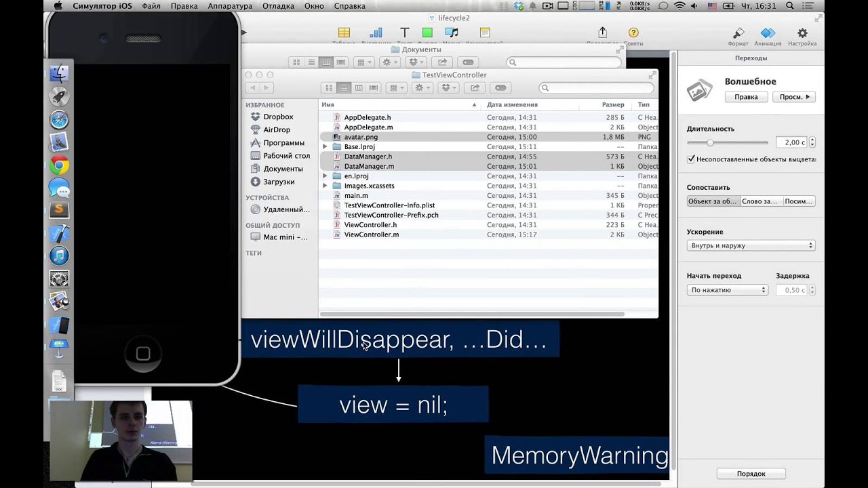Open Dropbox dropdown in TestViewController window toolbar
Image resolution: width=868 pixels, height=488 pixels.
pos(448,87)
